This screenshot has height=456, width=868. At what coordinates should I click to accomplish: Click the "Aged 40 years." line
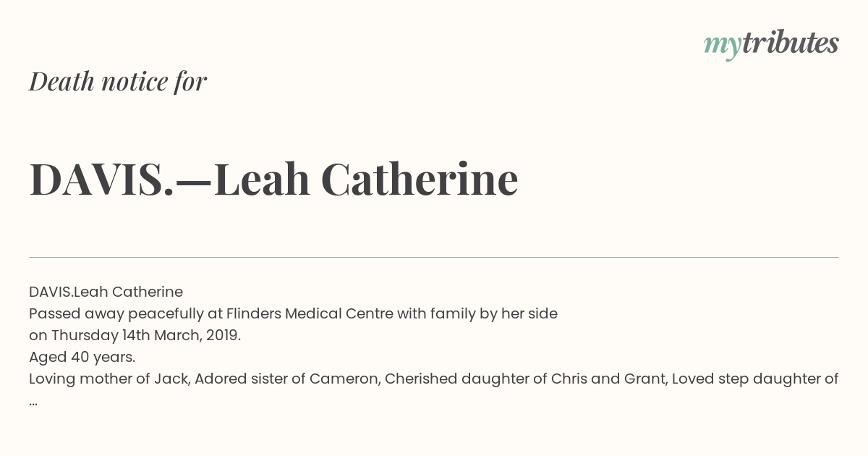tap(82, 357)
